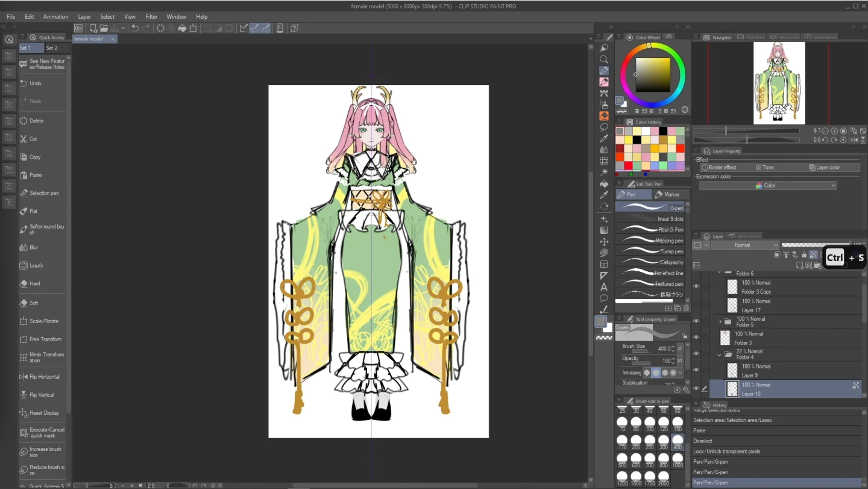Click Scale/Rotate icon in command bar
868x489 pixels.
pyautogui.click(x=193, y=28)
